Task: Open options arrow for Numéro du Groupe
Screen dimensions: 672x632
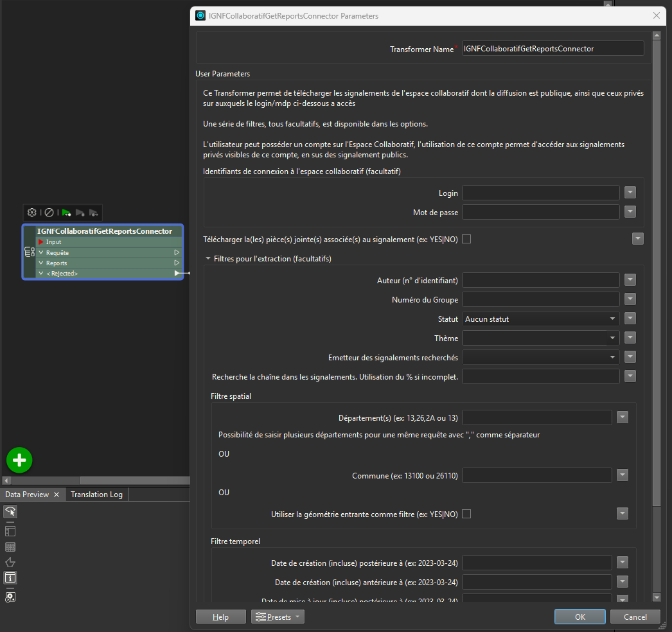Action: click(x=630, y=299)
